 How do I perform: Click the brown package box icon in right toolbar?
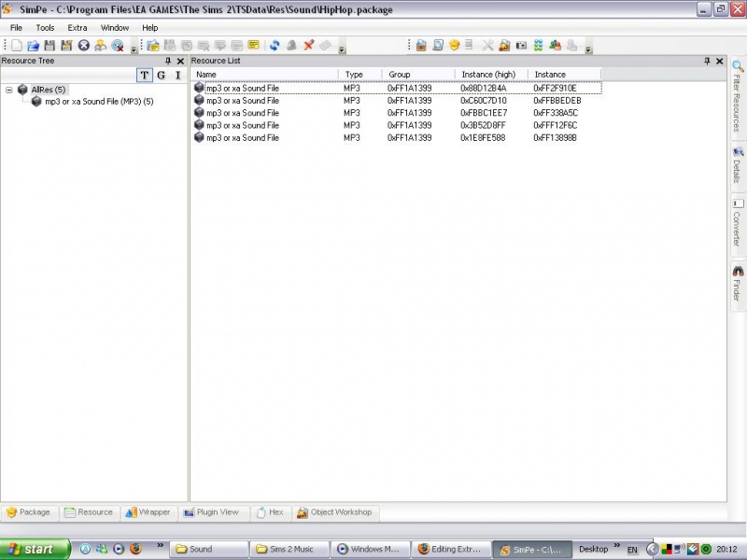[421, 45]
